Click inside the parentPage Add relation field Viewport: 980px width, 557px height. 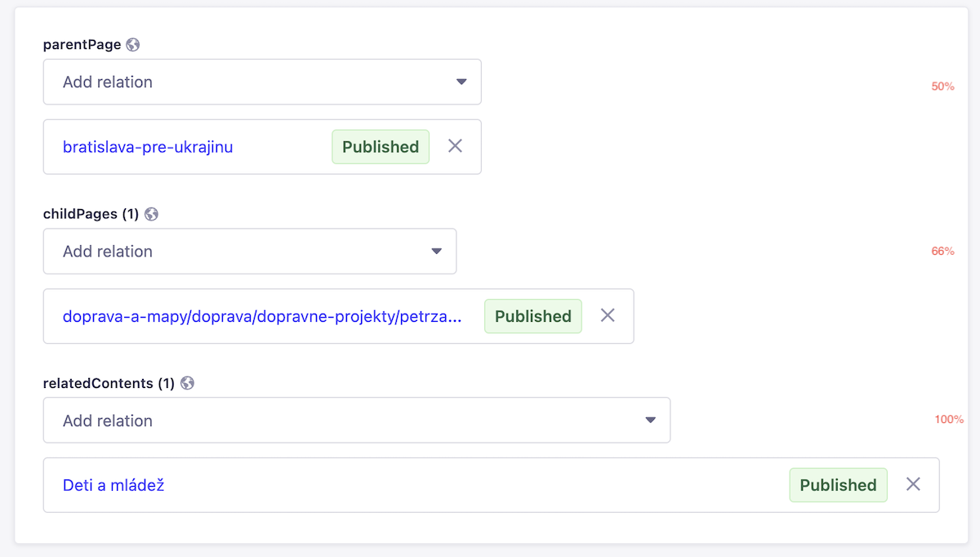coord(204,82)
